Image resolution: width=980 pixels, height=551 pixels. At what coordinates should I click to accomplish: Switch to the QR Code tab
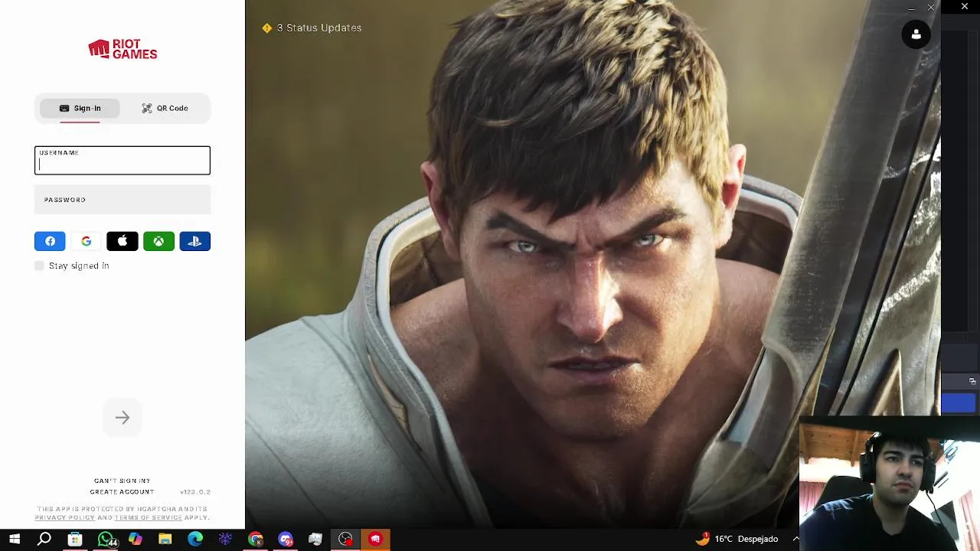[x=165, y=108]
